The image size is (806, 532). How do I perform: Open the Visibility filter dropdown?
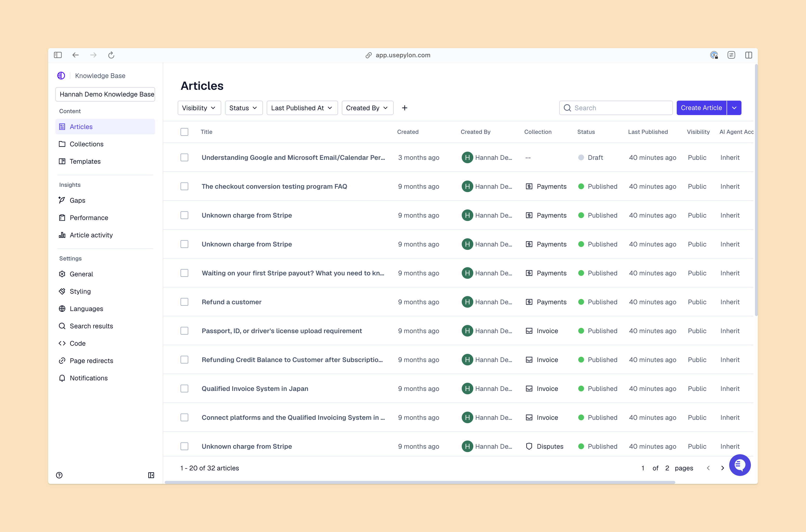199,108
